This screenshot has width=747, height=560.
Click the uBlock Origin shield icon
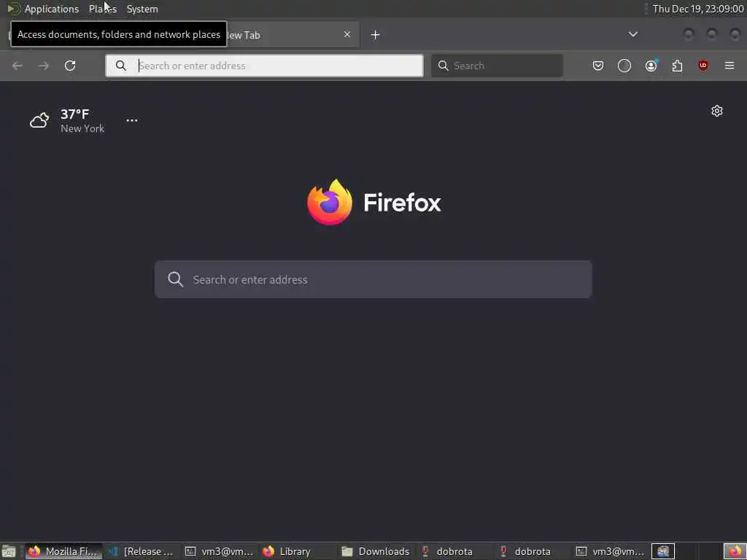pos(703,65)
